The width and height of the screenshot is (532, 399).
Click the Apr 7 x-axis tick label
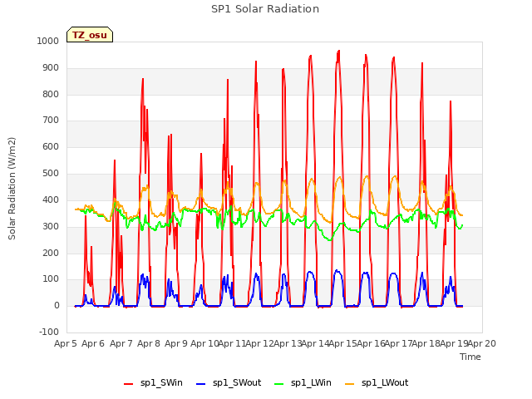click(x=121, y=343)
